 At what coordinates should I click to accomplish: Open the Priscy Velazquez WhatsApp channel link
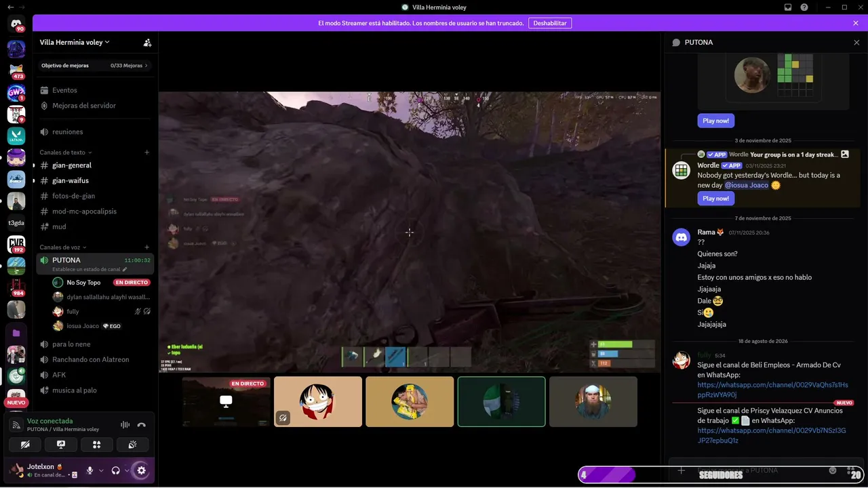point(772,435)
